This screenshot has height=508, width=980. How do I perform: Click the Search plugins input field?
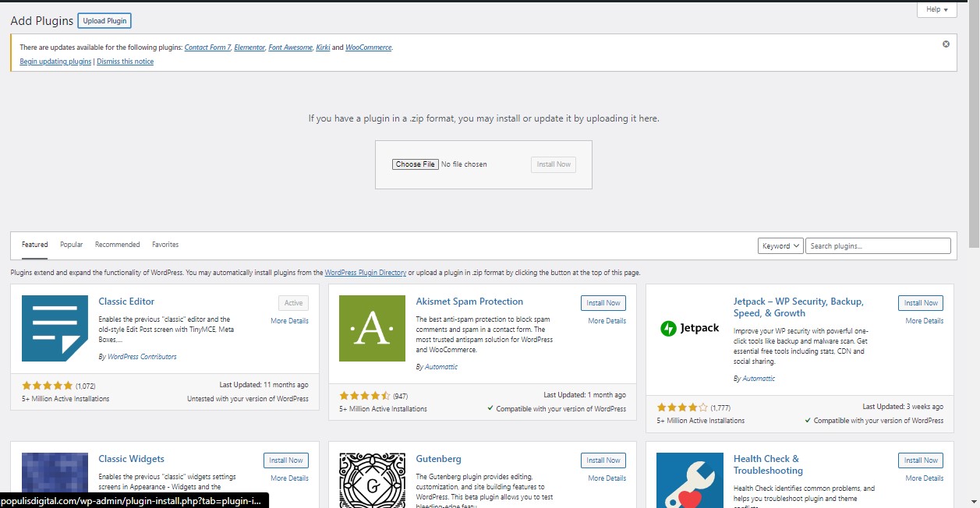[x=877, y=246]
